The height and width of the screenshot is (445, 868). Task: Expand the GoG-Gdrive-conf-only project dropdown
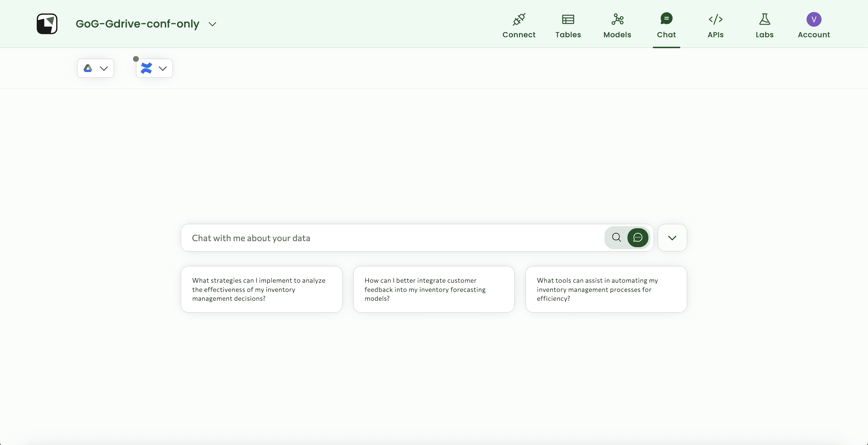(212, 24)
